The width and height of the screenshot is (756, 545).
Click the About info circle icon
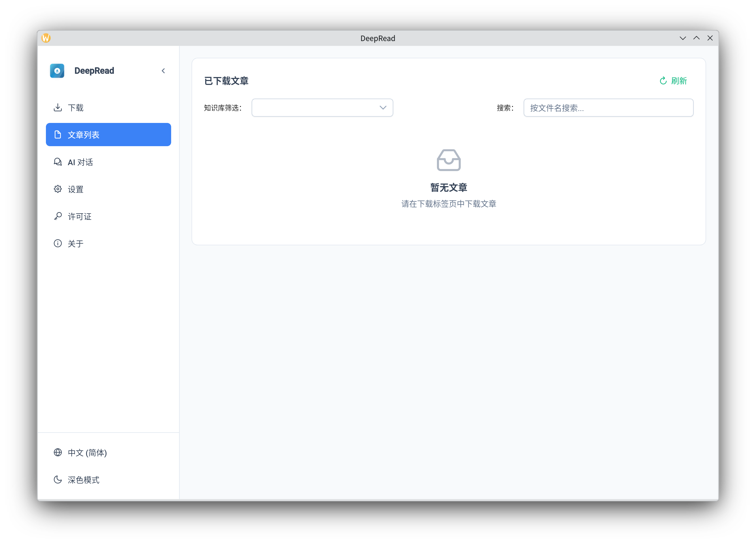click(x=58, y=243)
